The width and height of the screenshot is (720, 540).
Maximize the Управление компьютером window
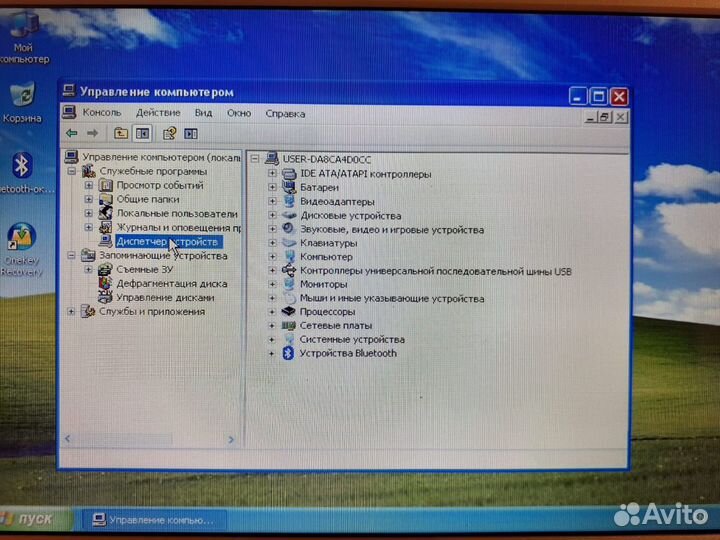[x=598, y=96]
